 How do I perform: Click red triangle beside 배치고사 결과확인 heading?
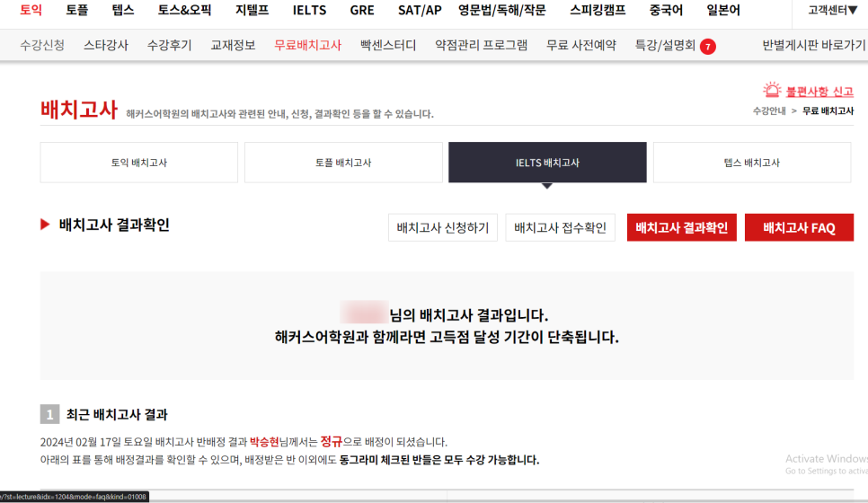click(45, 225)
